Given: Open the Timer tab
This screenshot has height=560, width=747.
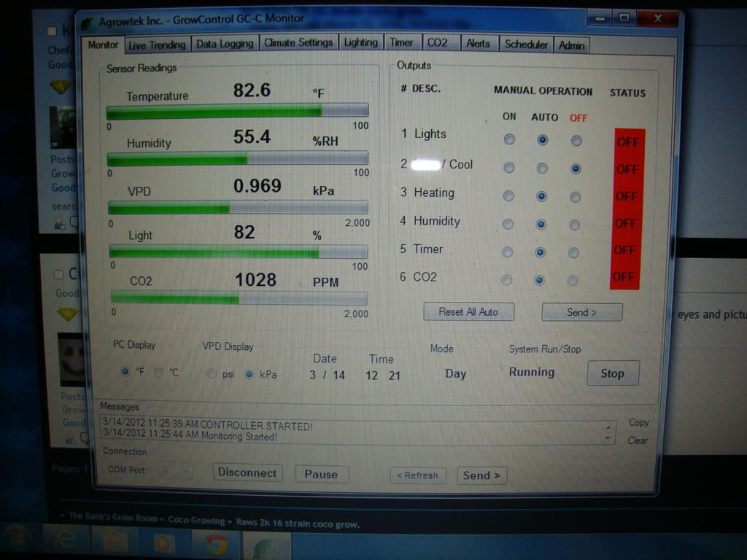Looking at the screenshot, I should 402,42.
